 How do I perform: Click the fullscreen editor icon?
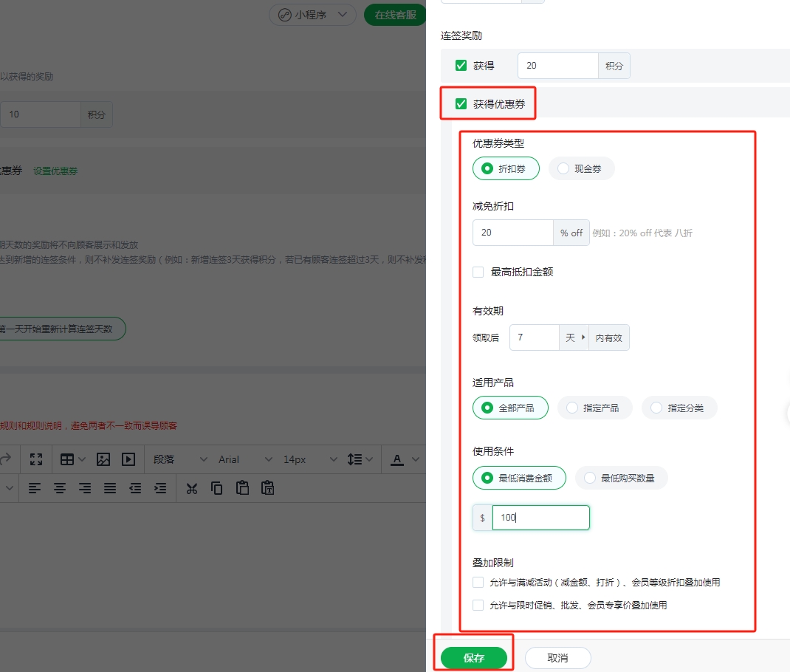pos(35,459)
